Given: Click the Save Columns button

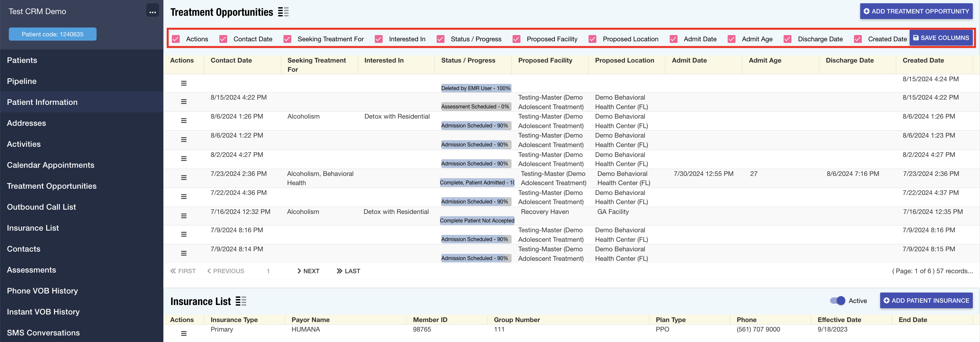Looking at the screenshot, I should click(x=941, y=38).
